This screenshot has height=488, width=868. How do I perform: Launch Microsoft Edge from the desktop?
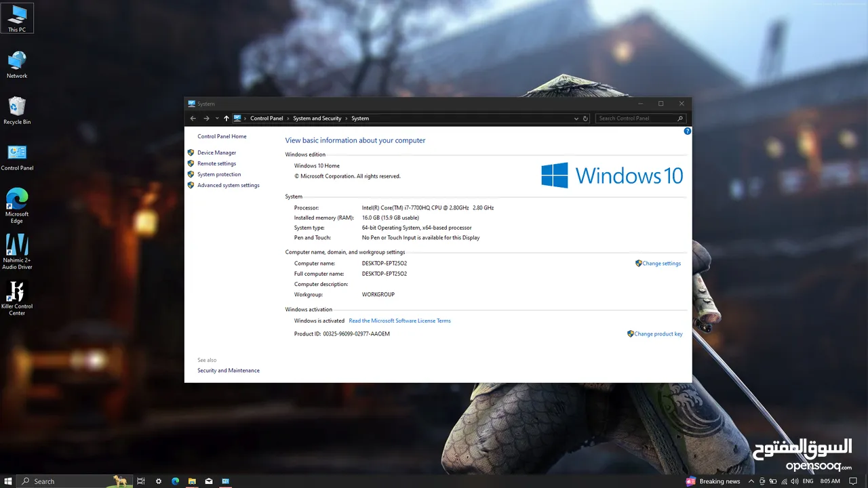pos(17,206)
